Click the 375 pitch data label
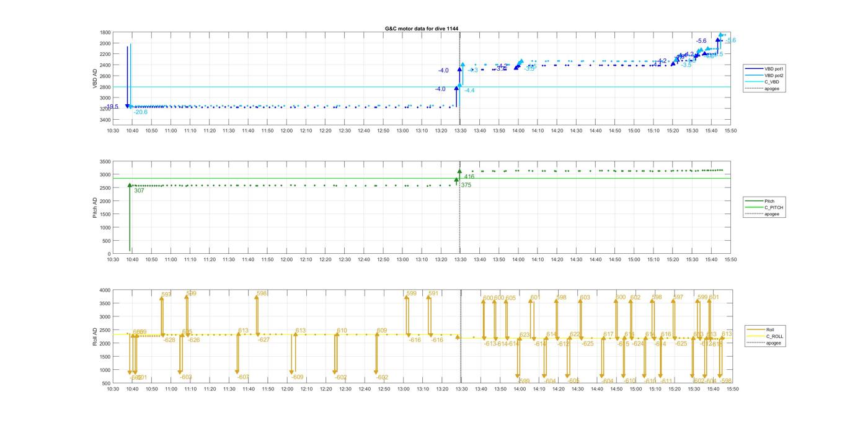 tap(466, 185)
